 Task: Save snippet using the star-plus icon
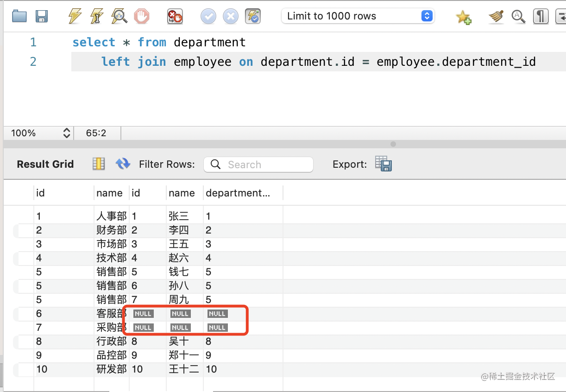pos(463,17)
